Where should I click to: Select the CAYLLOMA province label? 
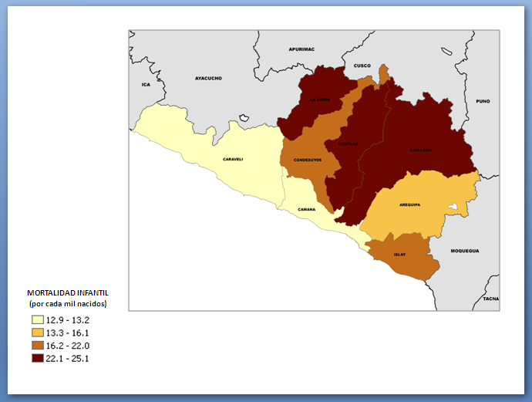point(420,150)
